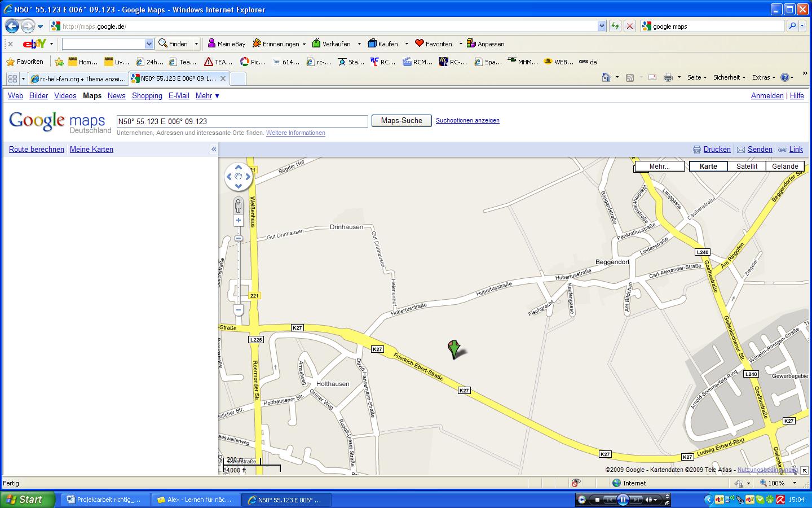Select the Karte map view
812x508 pixels.
708,166
